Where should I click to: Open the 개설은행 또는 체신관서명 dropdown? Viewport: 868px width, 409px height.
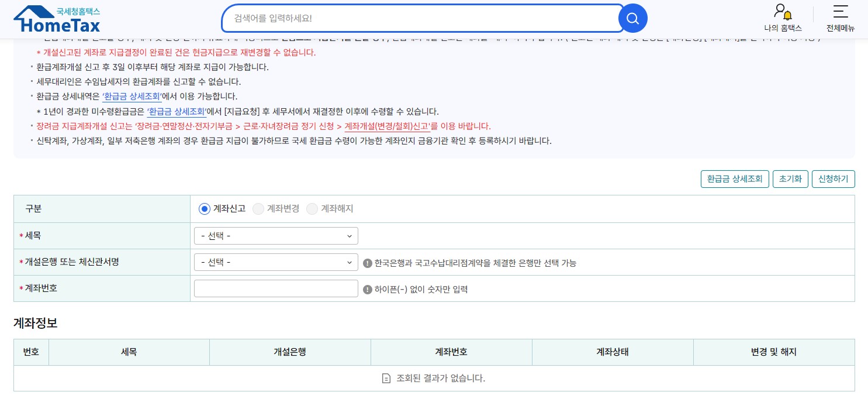click(275, 262)
